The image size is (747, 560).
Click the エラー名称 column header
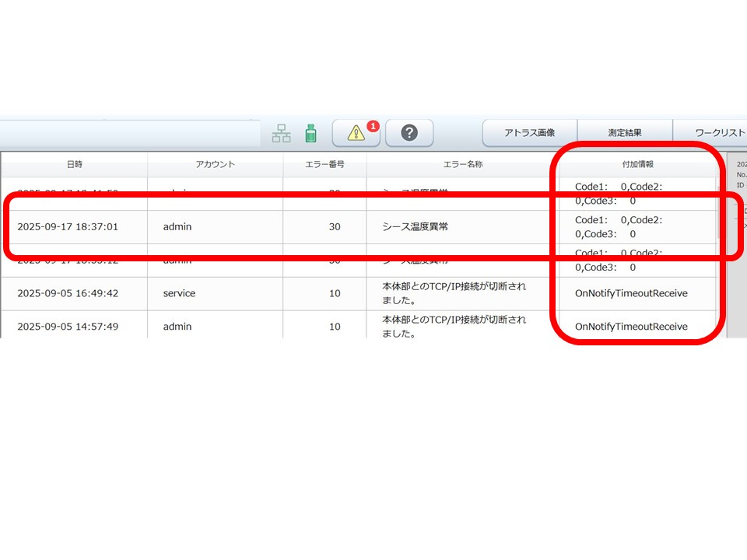pyautogui.click(x=463, y=165)
